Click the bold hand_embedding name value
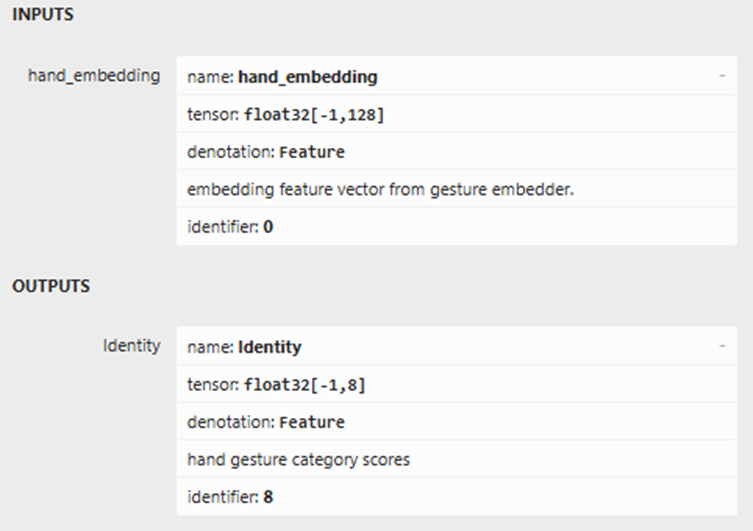753x531 pixels. (x=308, y=77)
